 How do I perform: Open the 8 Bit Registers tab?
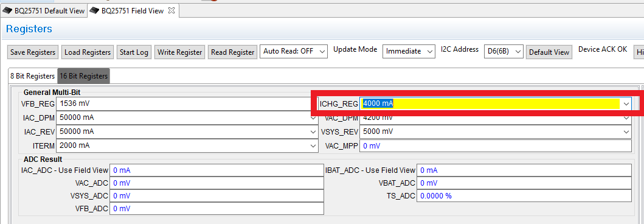[x=32, y=76]
